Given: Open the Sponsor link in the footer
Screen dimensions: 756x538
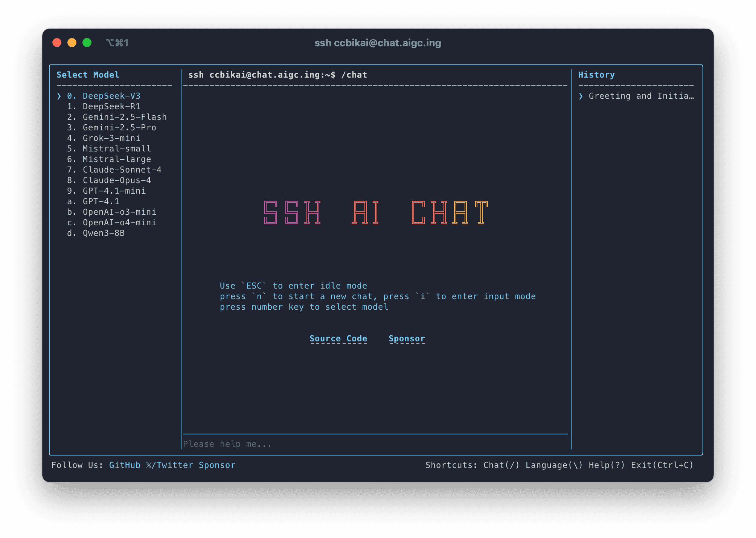Looking at the screenshot, I should click(x=217, y=465).
